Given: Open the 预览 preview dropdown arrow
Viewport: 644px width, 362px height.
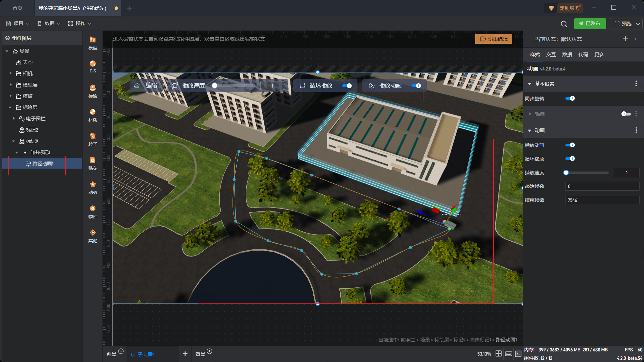Looking at the screenshot, I should point(638,24).
